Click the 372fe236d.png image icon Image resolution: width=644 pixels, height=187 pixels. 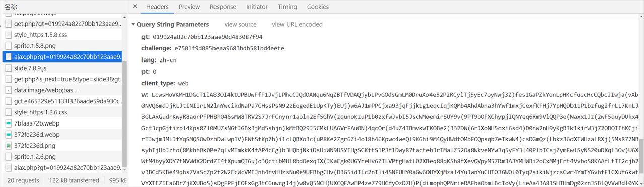9,146
